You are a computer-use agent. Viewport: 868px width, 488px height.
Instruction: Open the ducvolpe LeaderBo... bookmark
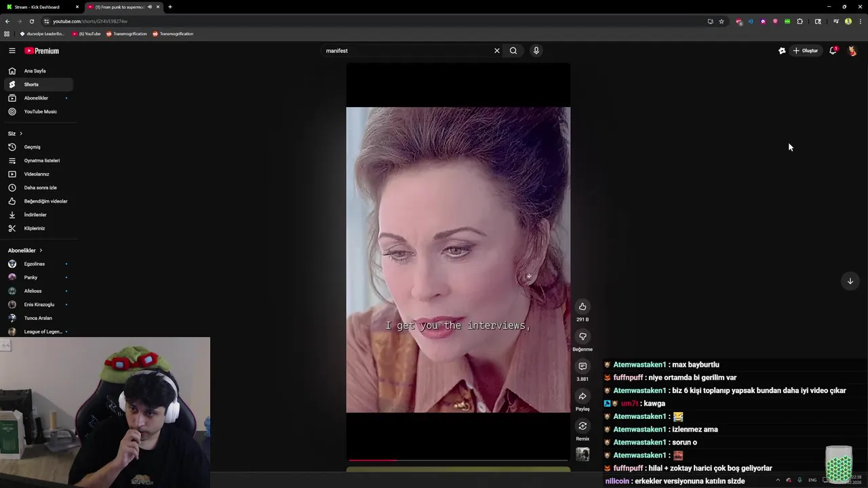(42, 34)
